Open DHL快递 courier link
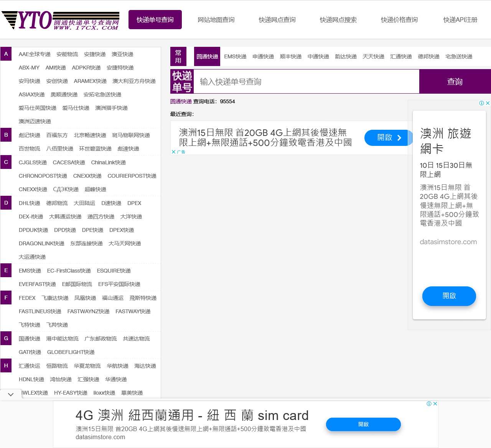The image size is (491, 448). (30, 203)
